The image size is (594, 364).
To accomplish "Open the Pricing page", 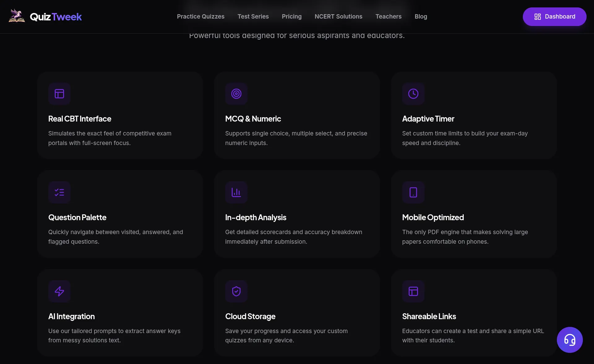I will [292, 17].
